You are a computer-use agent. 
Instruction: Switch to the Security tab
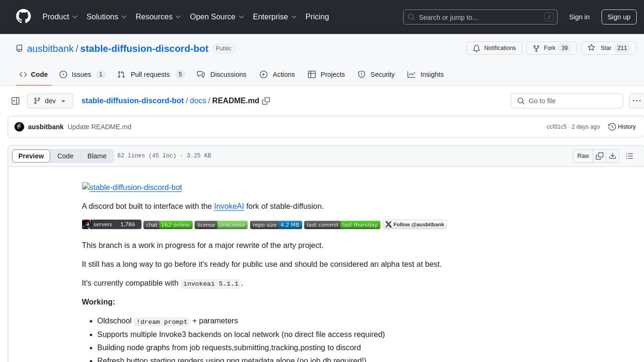(376, 74)
